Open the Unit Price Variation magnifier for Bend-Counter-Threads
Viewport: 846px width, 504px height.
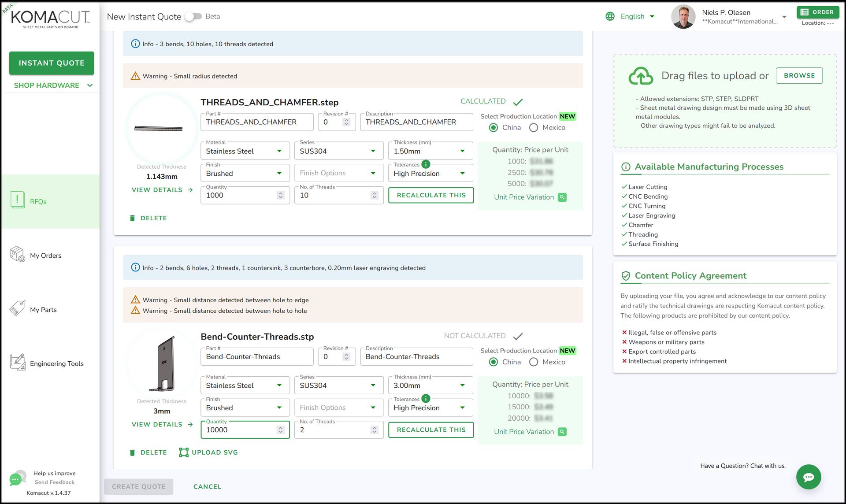pyautogui.click(x=562, y=432)
